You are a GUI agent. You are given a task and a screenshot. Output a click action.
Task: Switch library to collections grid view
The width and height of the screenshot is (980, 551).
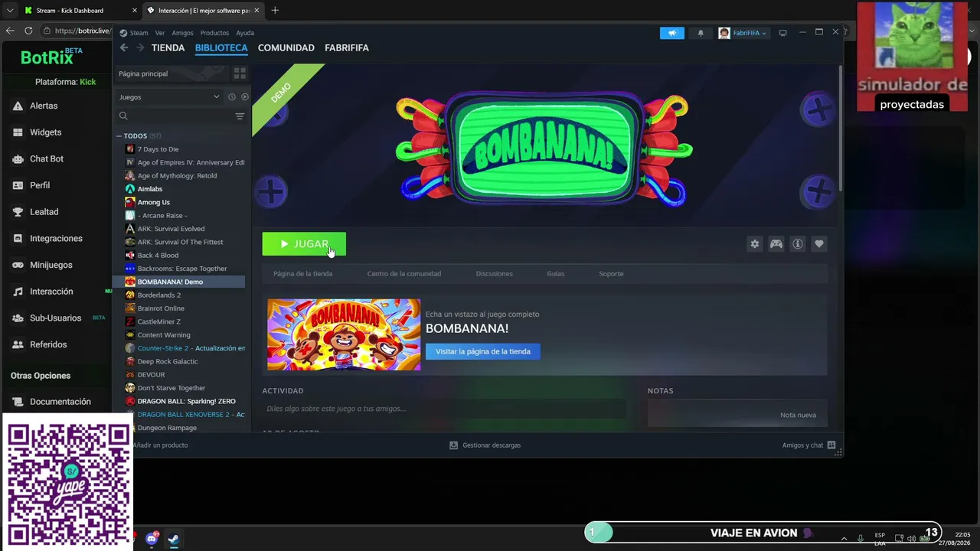240,73
